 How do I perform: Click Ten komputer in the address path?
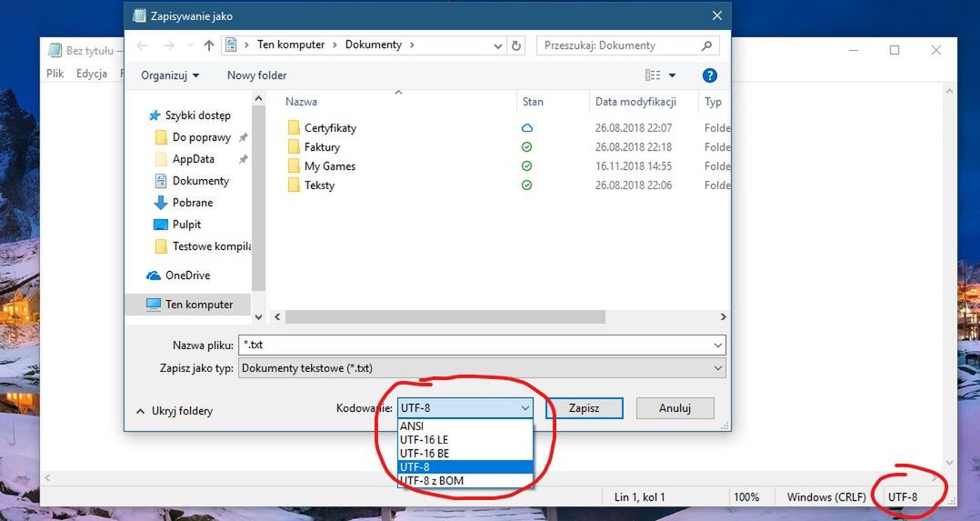tap(291, 45)
